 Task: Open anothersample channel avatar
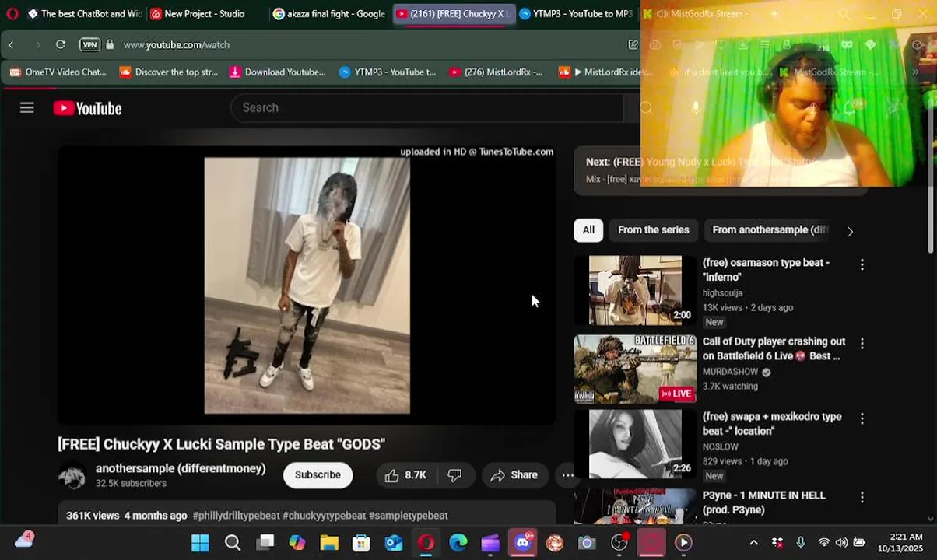pyautogui.click(x=72, y=476)
